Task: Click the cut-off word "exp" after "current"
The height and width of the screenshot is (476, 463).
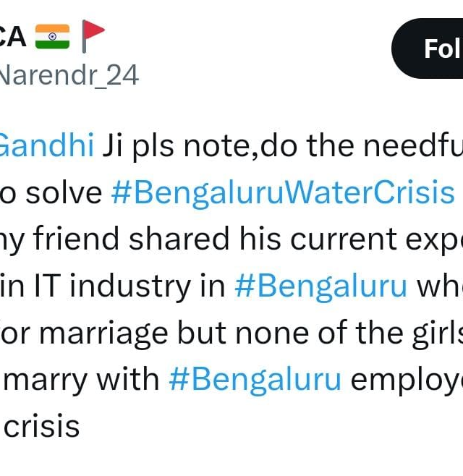Action: point(436,239)
